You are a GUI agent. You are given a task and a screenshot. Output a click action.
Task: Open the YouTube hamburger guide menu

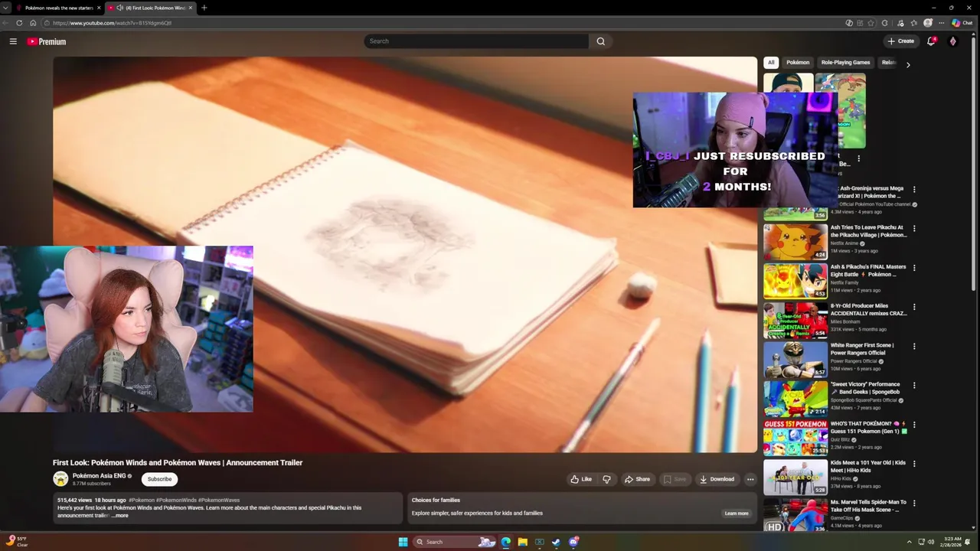coord(13,41)
